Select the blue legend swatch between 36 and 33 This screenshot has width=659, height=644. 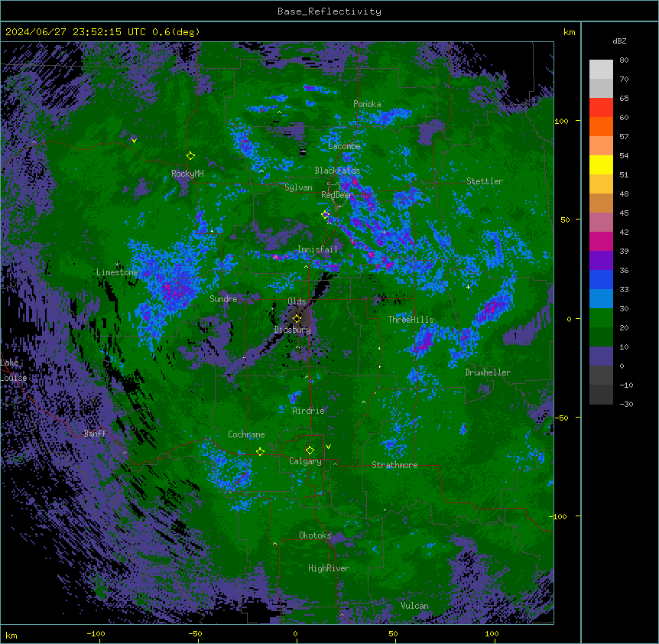click(601, 279)
